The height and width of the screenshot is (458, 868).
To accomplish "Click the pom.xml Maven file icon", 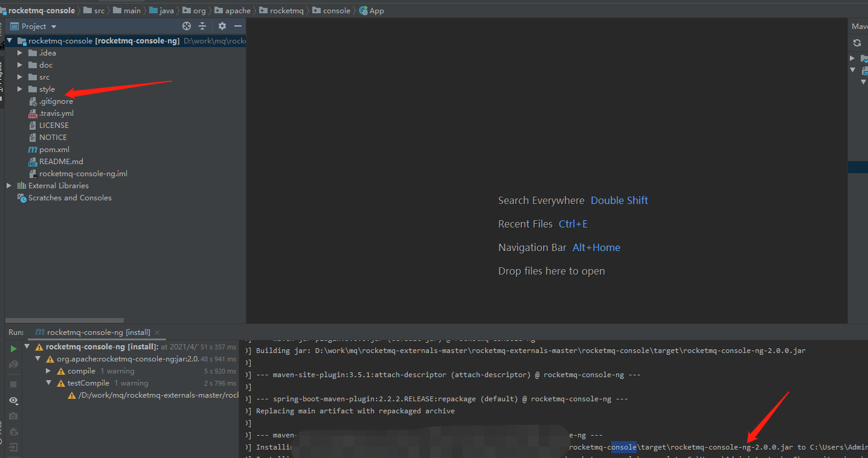I will (x=33, y=150).
